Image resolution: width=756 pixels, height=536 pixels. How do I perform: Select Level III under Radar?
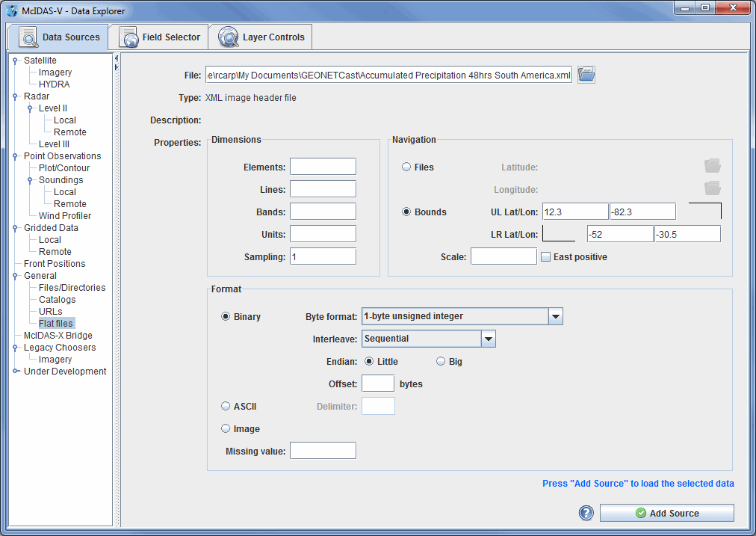[x=54, y=144]
